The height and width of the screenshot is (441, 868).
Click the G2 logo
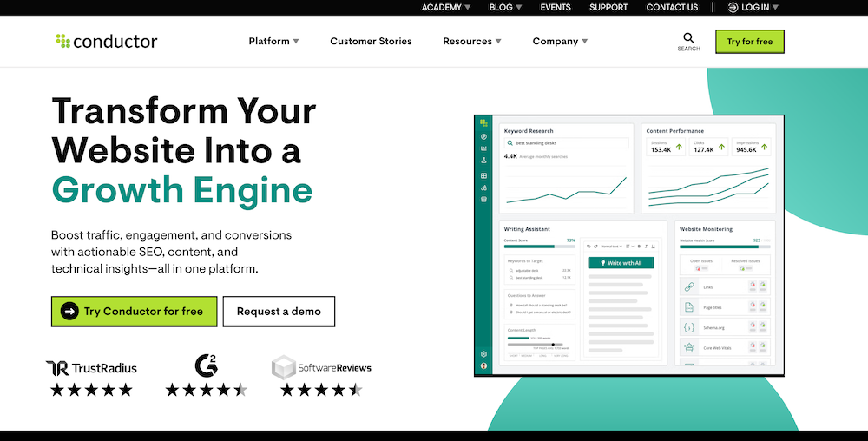pos(206,365)
